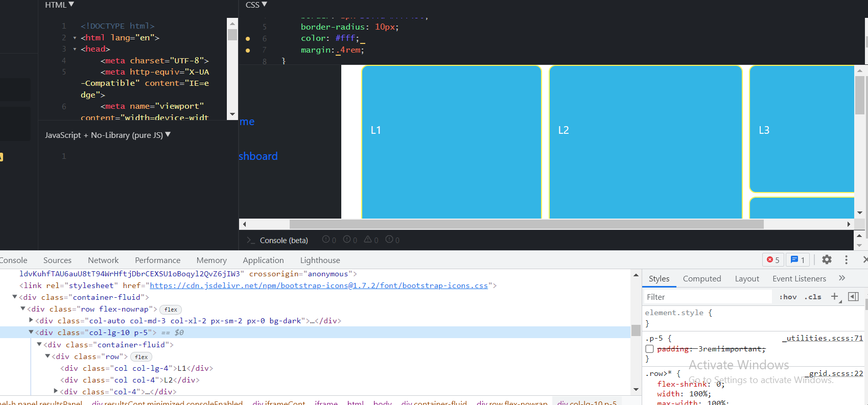Click the JSFiddle console prompt icon
The width and height of the screenshot is (868, 405).
tap(250, 240)
